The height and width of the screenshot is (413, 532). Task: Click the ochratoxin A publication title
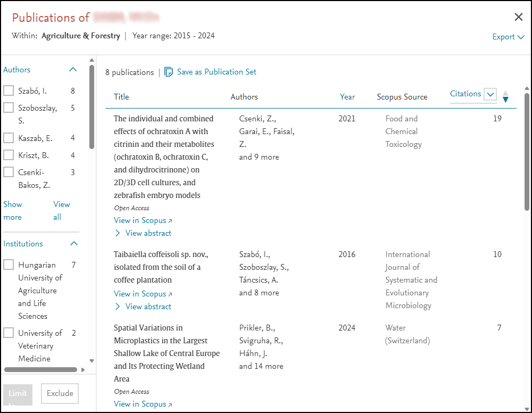164,157
